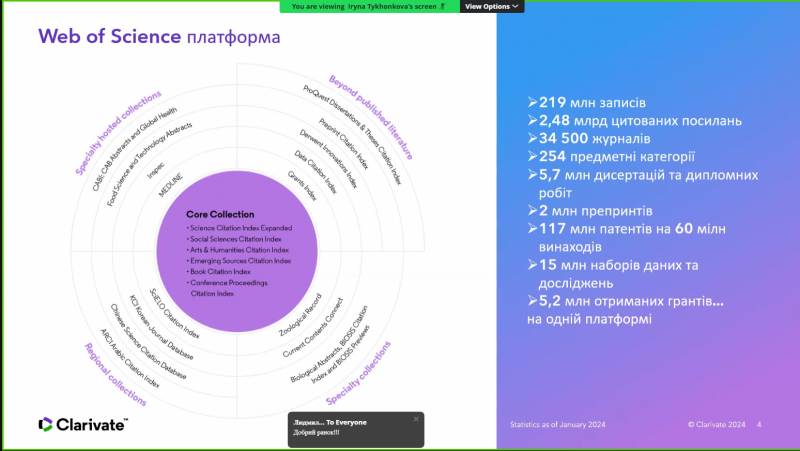
Task: Click ARCI Arabic Citation Index label
Action: click(x=130, y=359)
